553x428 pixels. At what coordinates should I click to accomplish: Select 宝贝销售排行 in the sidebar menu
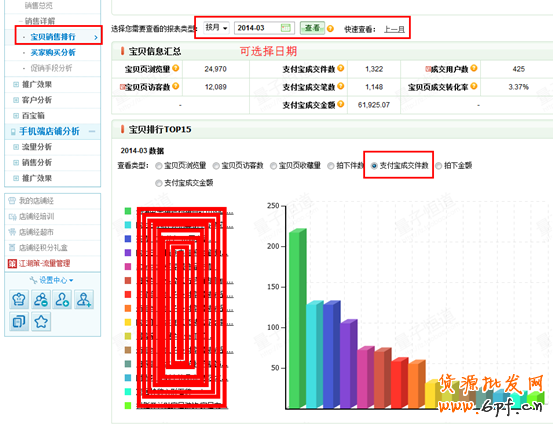click(53, 37)
